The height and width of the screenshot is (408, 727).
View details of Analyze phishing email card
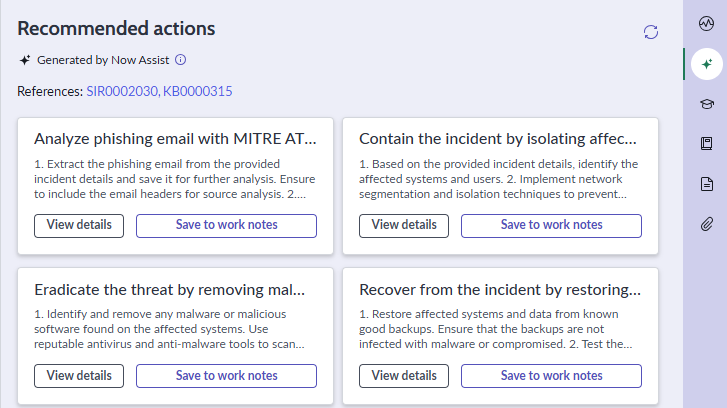pos(79,226)
